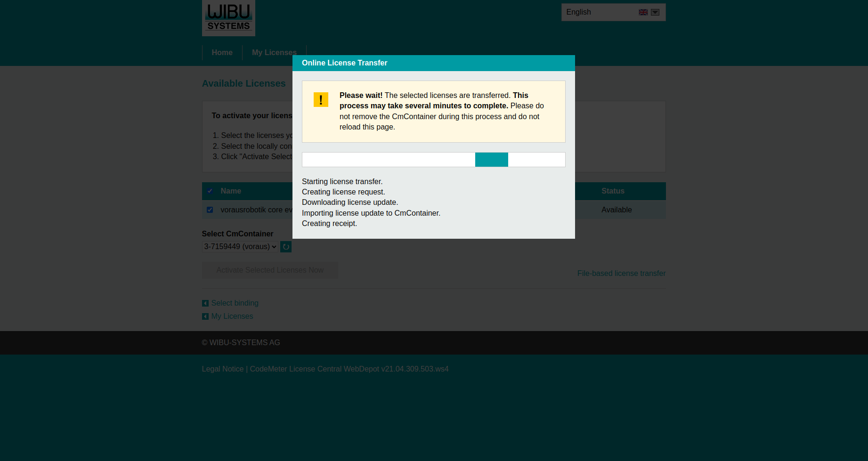Switch to My Licenses navigation tab
Image resolution: width=868 pixels, height=461 pixels.
pos(274,53)
